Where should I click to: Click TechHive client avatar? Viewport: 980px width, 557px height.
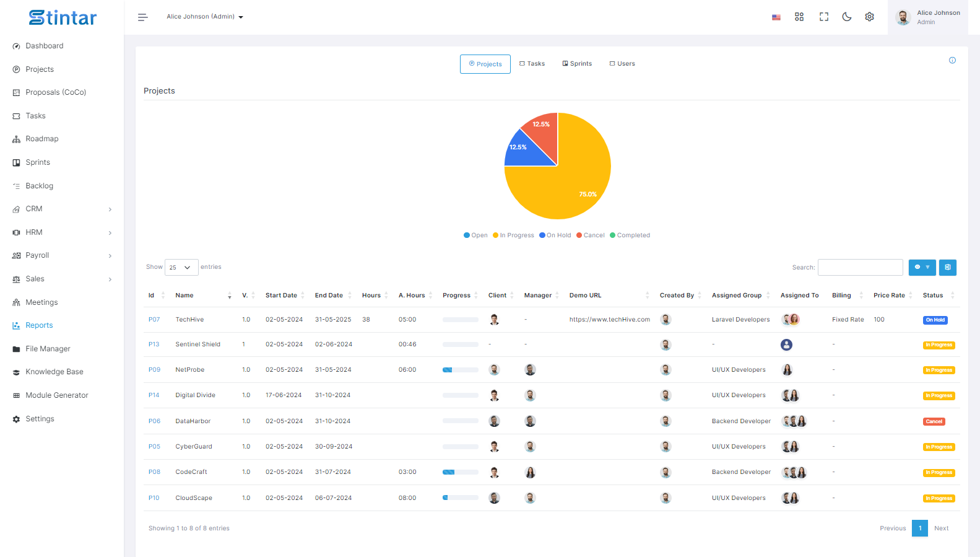(x=494, y=320)
